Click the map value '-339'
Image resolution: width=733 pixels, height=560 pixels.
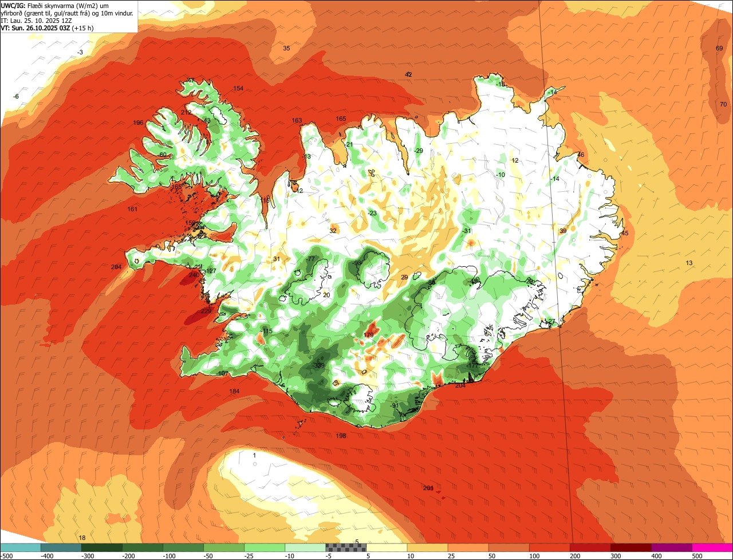tap(318, 365)
